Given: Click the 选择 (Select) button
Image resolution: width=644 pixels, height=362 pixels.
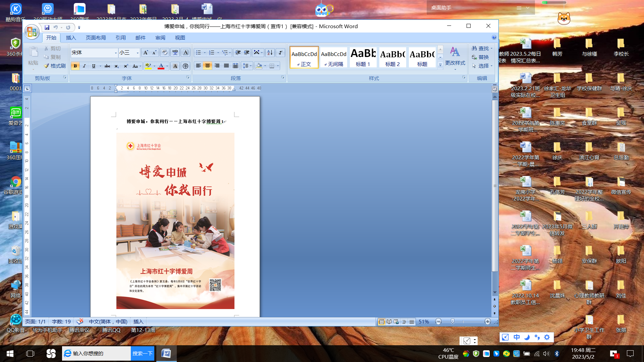Looking at the screenshot, I should 482,66.
